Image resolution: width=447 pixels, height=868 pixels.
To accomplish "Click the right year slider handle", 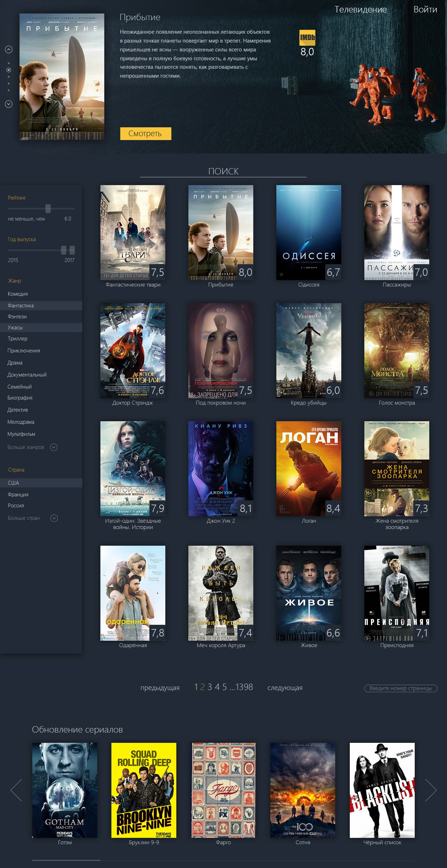I will point(72,250).
